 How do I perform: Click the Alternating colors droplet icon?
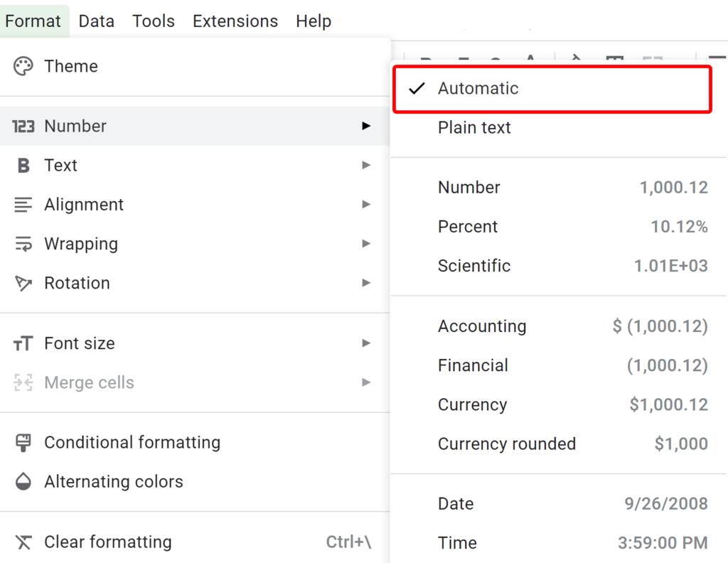point(23,481)
